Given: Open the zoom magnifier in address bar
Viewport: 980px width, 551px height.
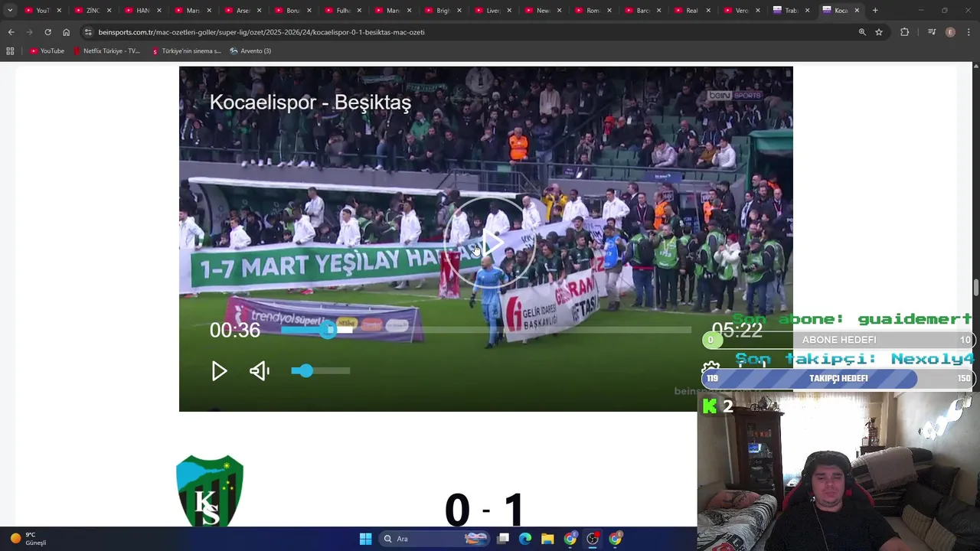Looking at the screenshot, I should click(x=862, y=32).
